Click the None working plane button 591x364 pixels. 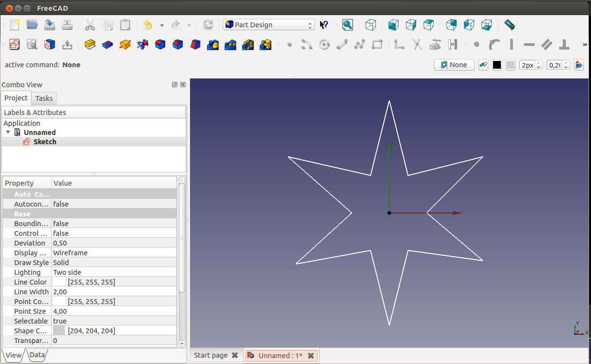[454, 65]
